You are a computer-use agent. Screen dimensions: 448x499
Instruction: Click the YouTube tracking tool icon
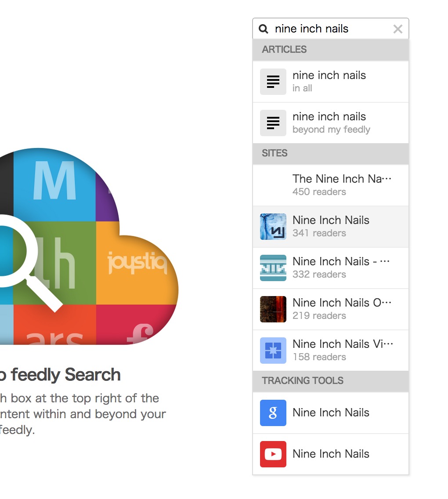(x=273, y=454)
